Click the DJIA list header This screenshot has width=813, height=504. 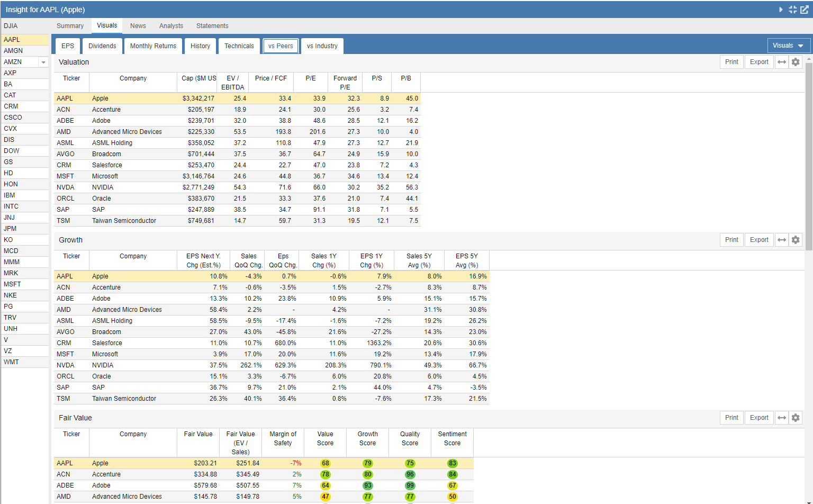(25, 26)
